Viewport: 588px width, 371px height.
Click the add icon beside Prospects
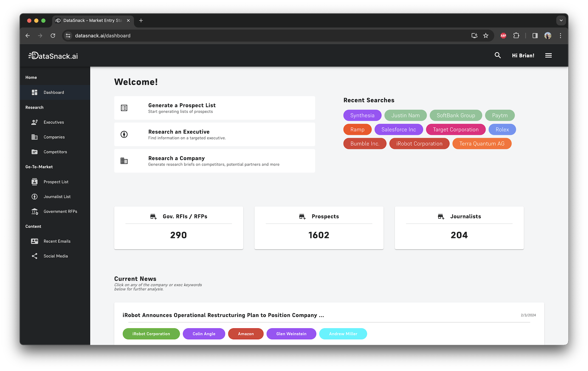coord(302,217)
